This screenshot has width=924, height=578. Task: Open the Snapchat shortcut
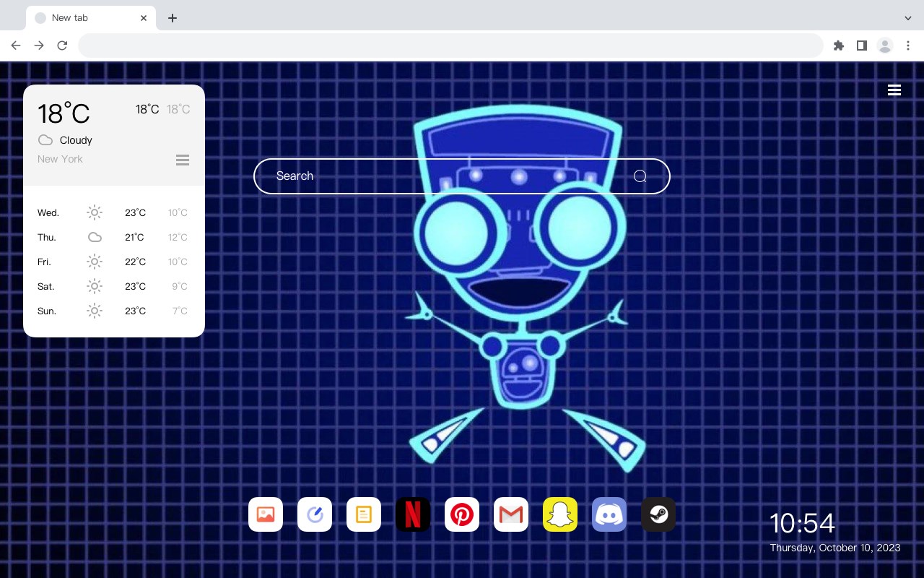[x=560, y=514]
